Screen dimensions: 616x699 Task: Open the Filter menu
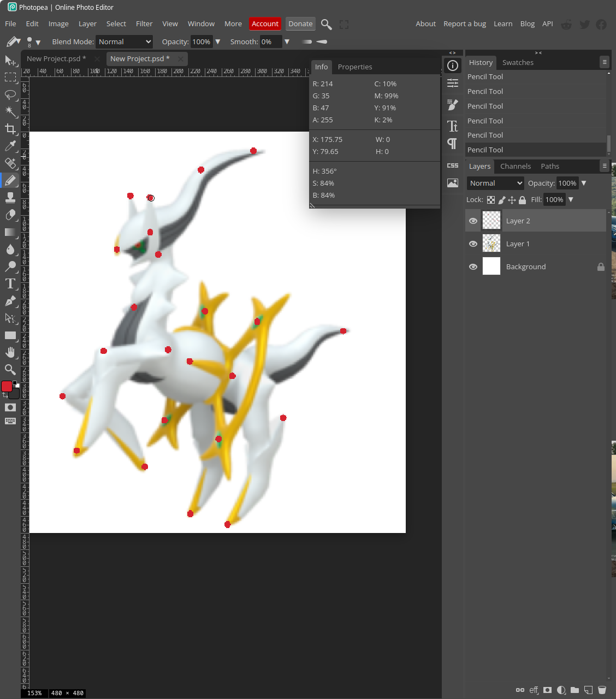[144, 23]
